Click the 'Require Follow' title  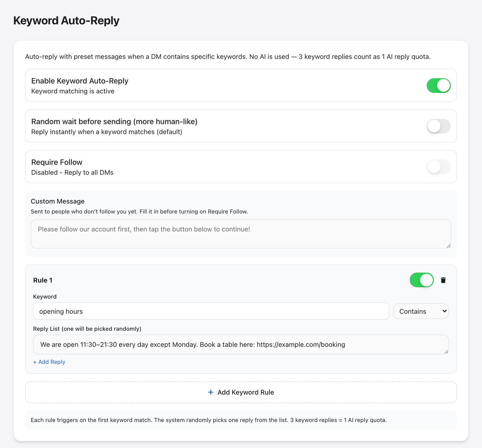point(57,162)
